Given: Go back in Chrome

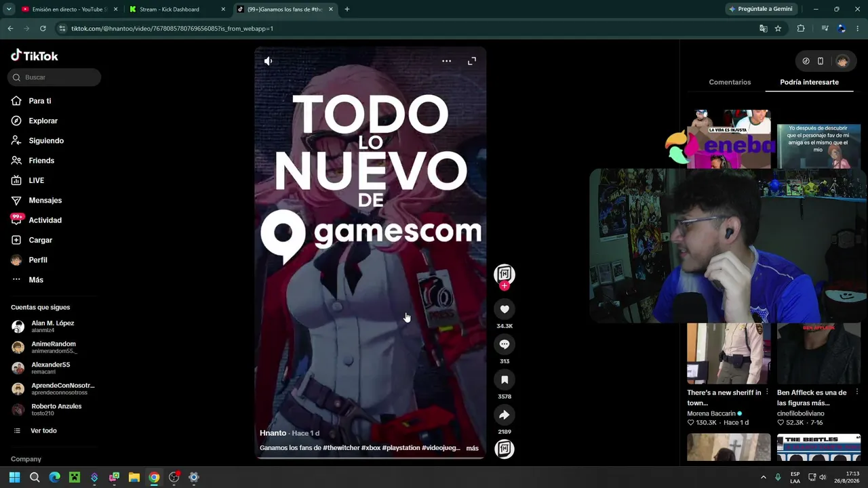Looking at the screenshot, I should tap(10, 28).
